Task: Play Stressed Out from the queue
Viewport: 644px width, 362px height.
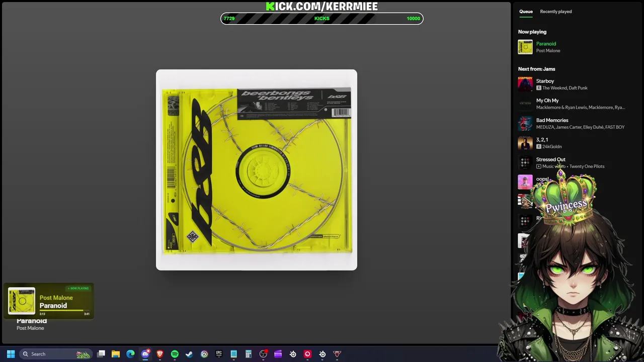Action: [550, 159]
